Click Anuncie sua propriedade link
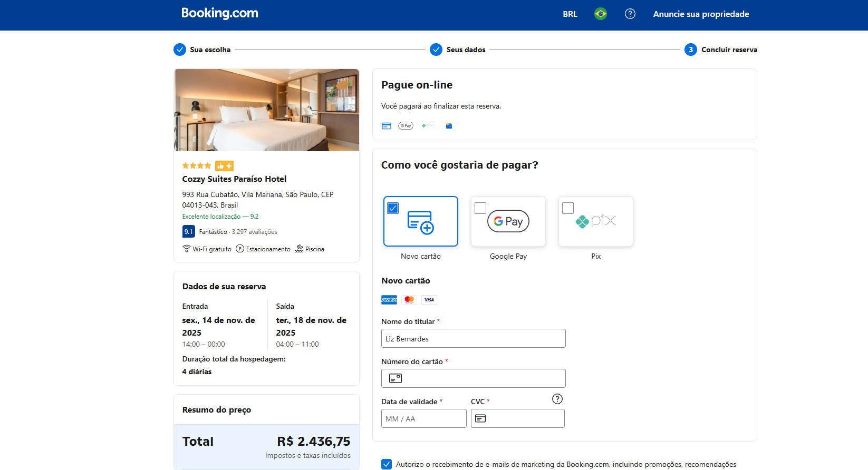This screenshot has width=868, height=470. click(x=700, y=14)
